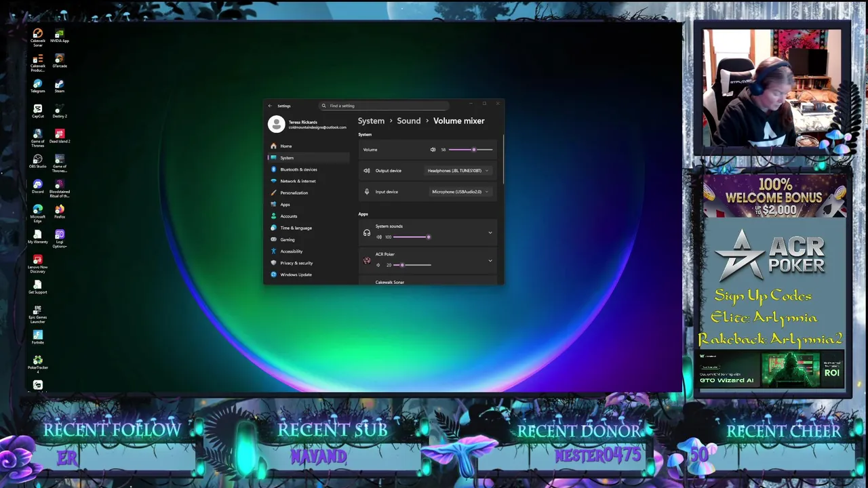Click the PokerTracker 4 desktop icon

coord(38,364)
